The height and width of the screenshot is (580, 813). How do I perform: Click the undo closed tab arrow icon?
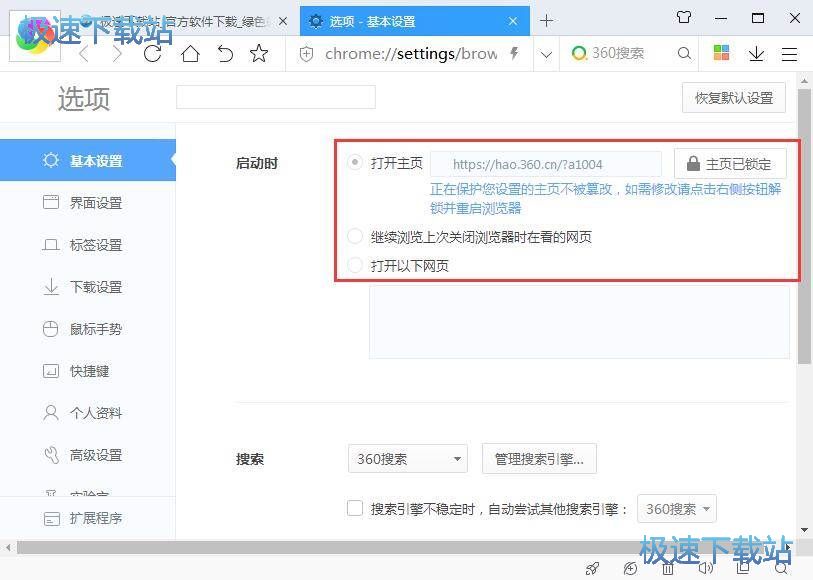225,54
